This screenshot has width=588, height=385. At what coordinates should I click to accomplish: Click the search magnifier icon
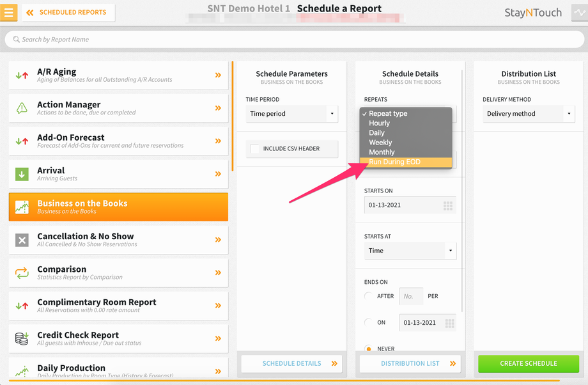16,40
